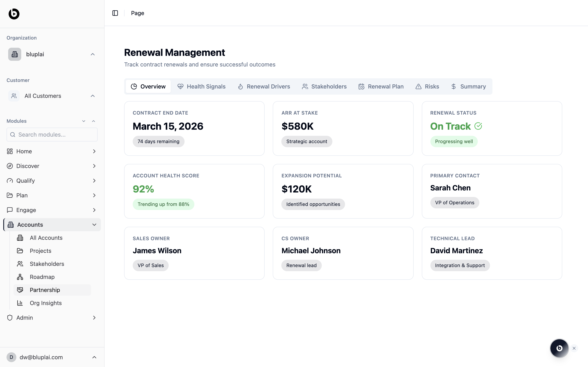
Task: Collapse the Accounts module section
Action: (x=94, y=225)
